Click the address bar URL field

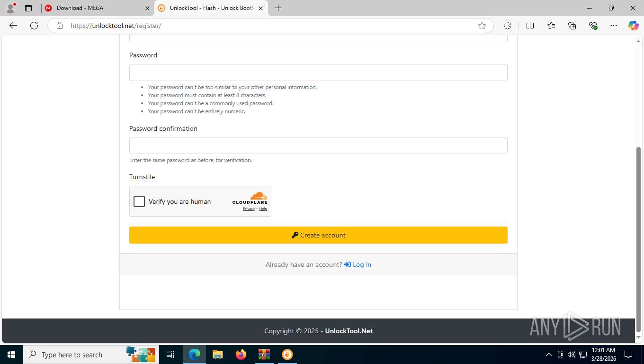(270, 26)
